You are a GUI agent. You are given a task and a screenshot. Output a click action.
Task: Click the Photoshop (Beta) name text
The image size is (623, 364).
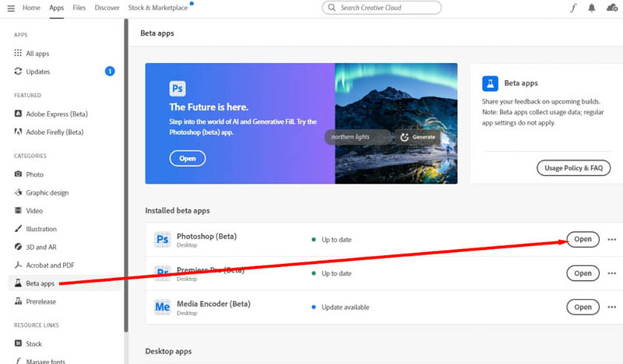[207, 236]
